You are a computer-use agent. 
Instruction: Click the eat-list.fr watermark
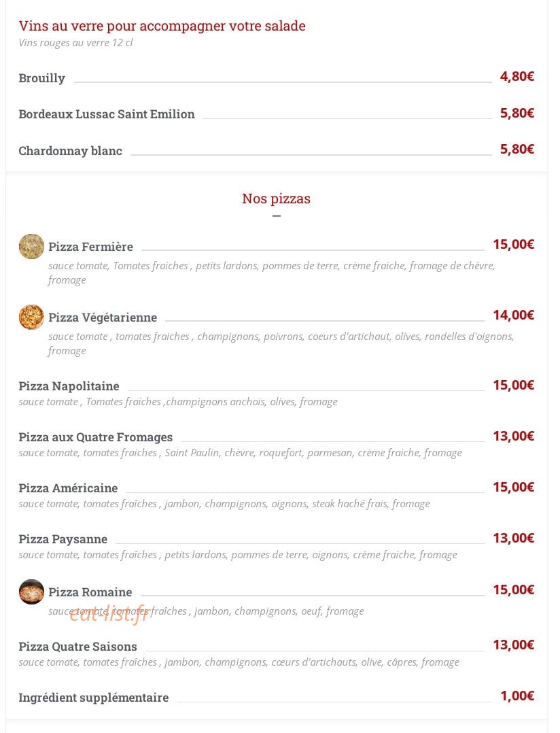tap(108, 615)
